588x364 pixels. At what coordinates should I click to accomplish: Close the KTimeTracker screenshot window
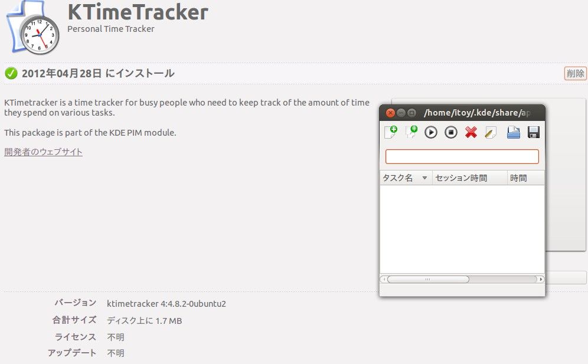[x=390, y=113]
